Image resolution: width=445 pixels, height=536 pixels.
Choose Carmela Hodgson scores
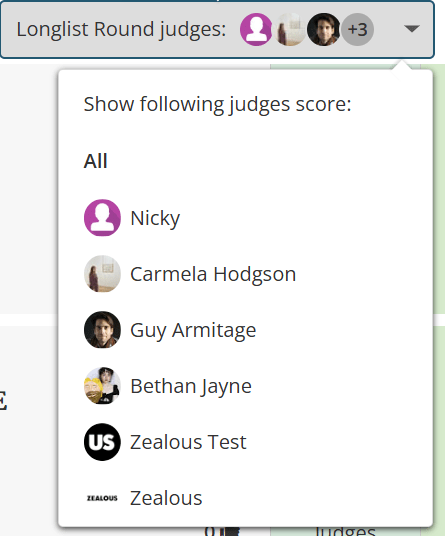(213, 274)
